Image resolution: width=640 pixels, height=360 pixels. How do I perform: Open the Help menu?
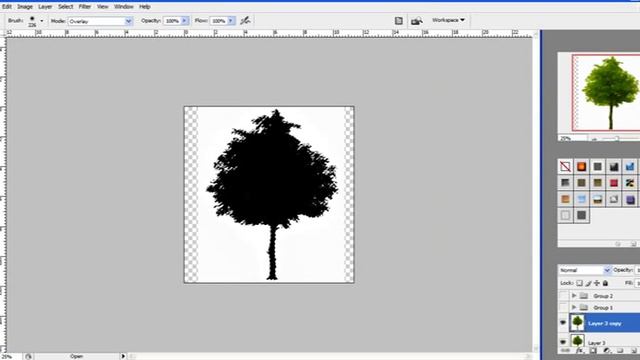144,7
